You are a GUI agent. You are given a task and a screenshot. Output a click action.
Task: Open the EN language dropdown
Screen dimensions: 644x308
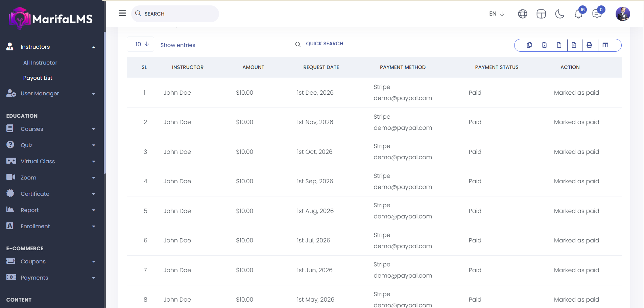tap(497, 14)
